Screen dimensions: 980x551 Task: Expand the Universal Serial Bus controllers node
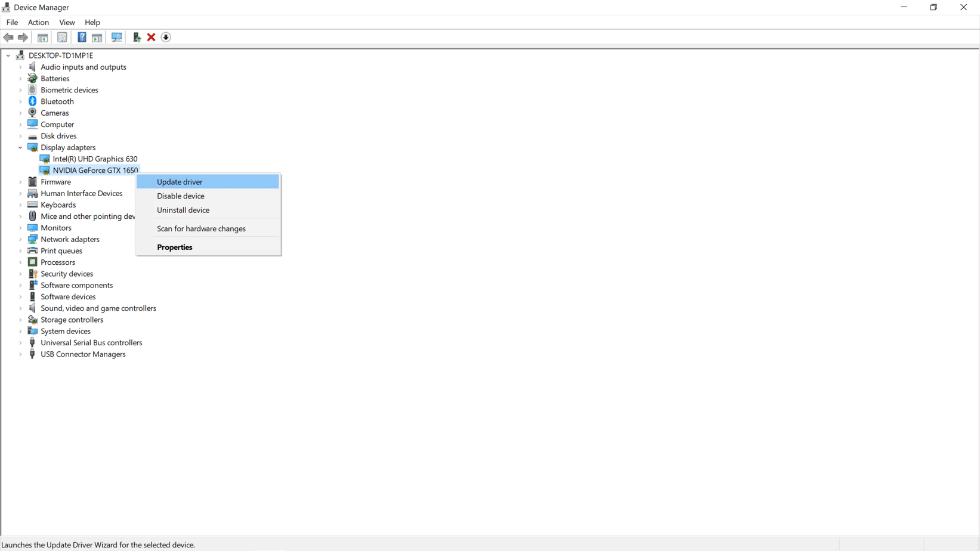coord(20,343)
